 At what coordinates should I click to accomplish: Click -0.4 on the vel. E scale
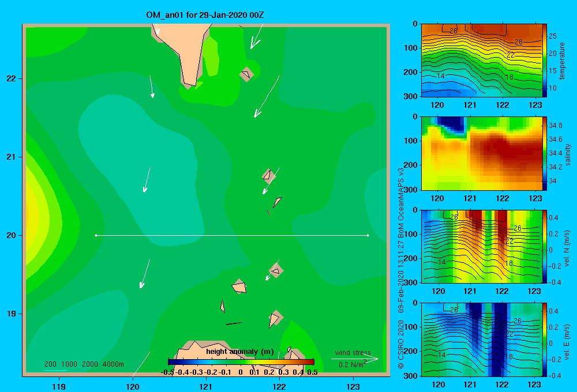(x=554, y=375)
